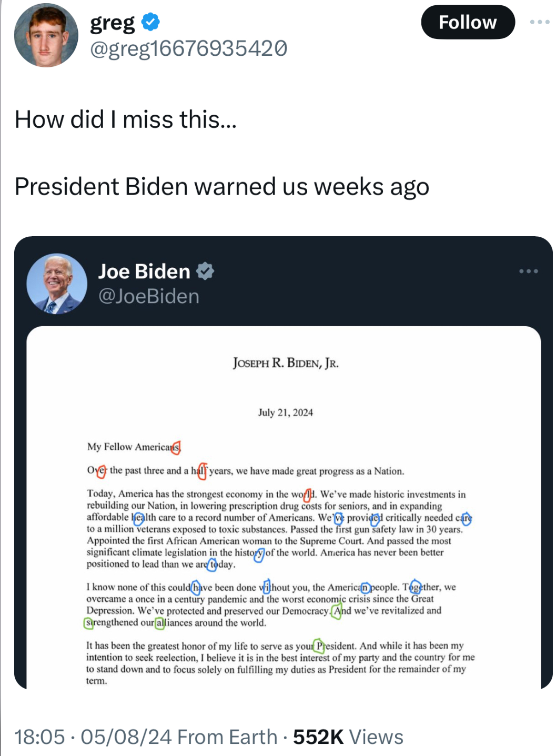
Task: Click the "How did I miss this..." text
Action: pyautogui.click(x=126, y=119)
